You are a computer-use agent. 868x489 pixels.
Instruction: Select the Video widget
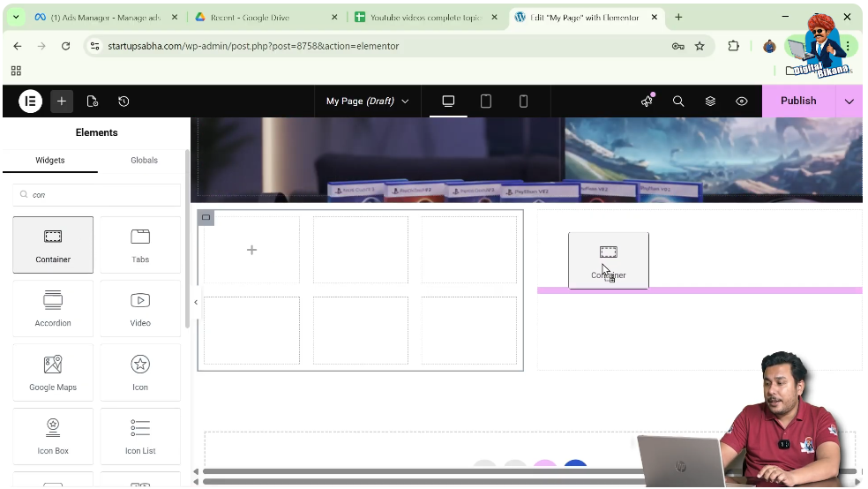(x=140, y=308)
